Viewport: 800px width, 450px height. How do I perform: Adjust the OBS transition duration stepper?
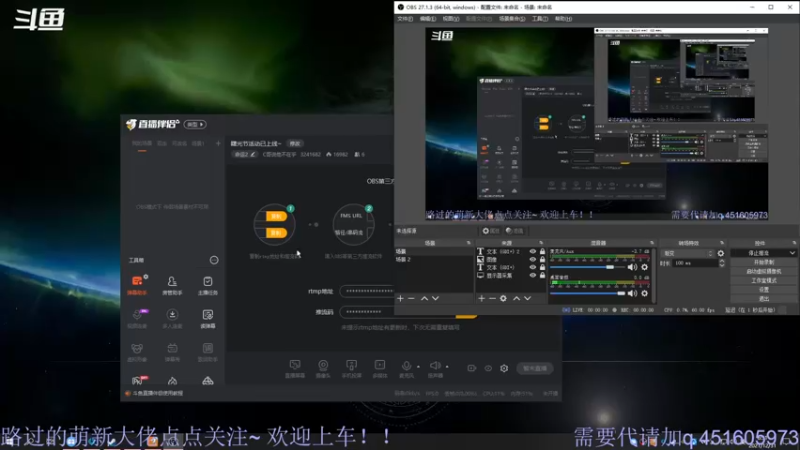point(721,263)
